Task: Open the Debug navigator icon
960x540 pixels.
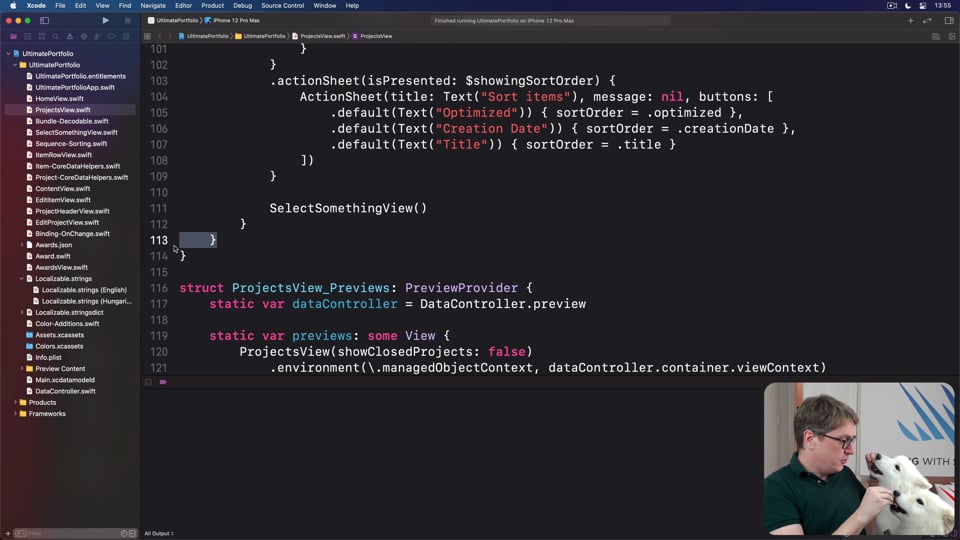Action: (98, 36)
